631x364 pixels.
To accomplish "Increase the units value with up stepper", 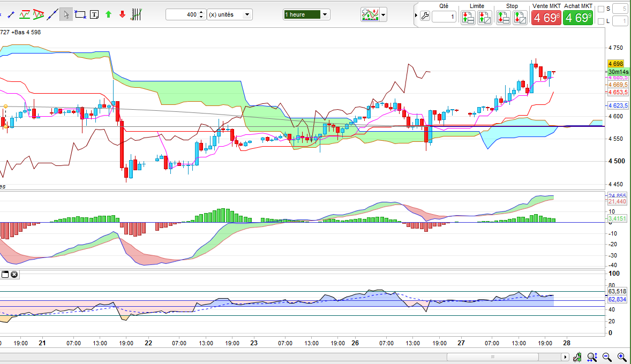I will click(201, 12).
